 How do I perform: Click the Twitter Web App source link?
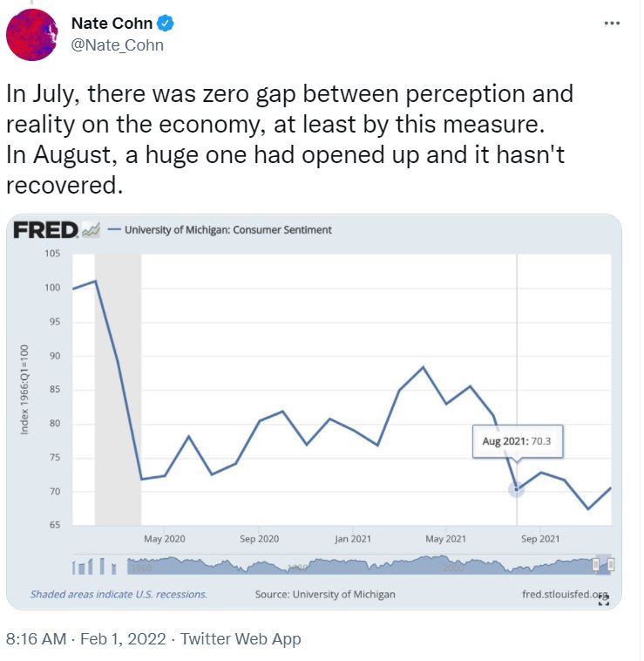click(241, 639)
